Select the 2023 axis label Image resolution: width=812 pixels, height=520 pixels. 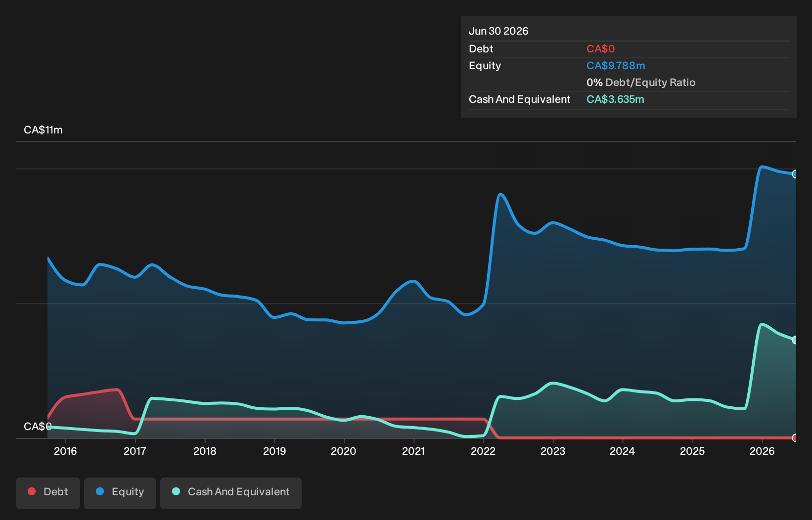click(x=553, y=451)
